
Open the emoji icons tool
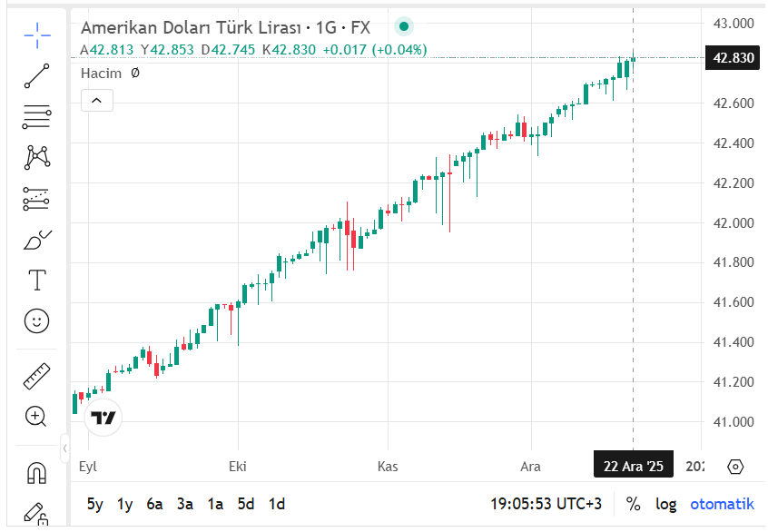point(37,320)
